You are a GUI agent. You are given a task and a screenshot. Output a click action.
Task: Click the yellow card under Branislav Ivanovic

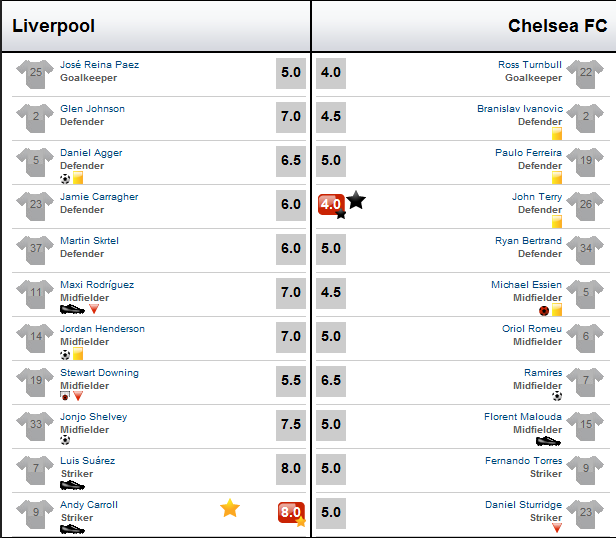(557, 134)
